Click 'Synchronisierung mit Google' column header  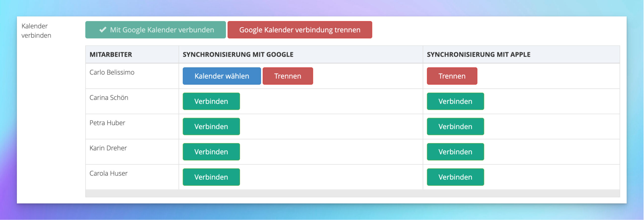click(238, 55)
